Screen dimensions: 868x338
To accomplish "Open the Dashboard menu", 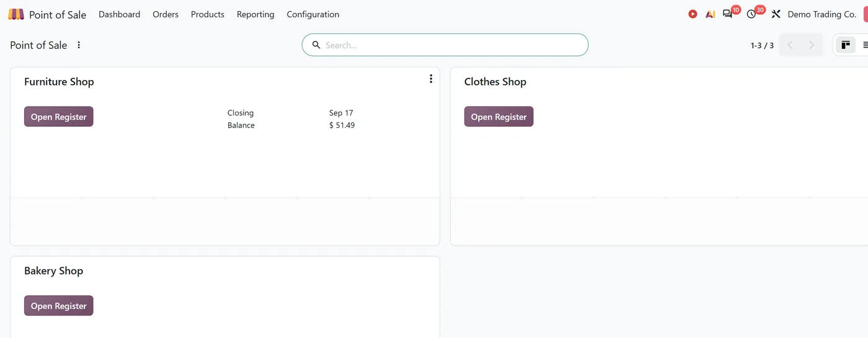I will tap(119, 14).
